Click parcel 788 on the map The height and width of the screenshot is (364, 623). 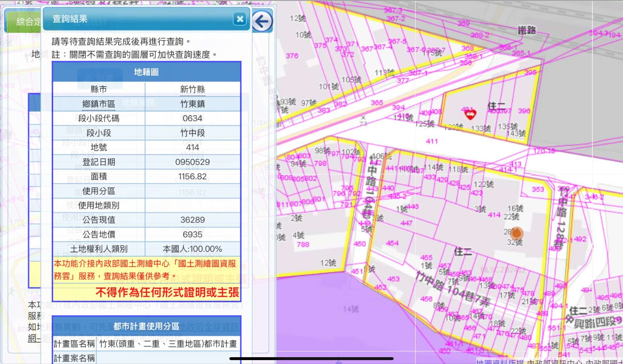point(303,244)
